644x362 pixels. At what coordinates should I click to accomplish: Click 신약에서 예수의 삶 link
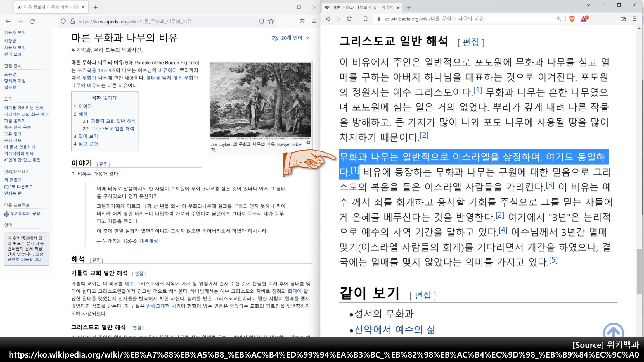pyautogui.click(x=395, y=330)
